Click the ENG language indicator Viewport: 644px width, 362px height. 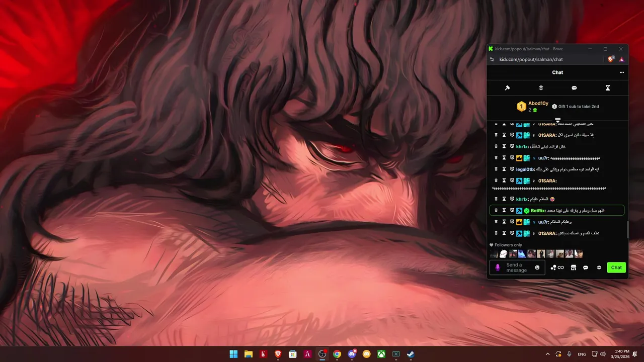(x=582, y=354)
